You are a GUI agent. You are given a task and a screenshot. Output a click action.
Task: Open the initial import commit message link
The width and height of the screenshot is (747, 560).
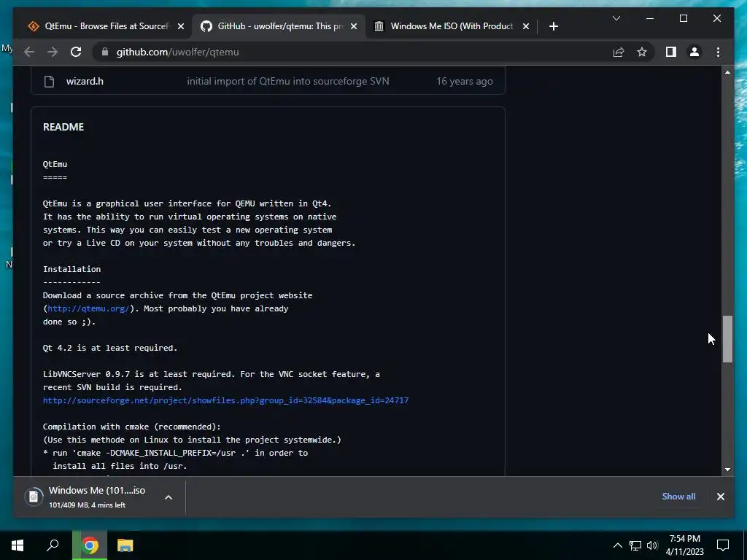[x=287, y=81]
